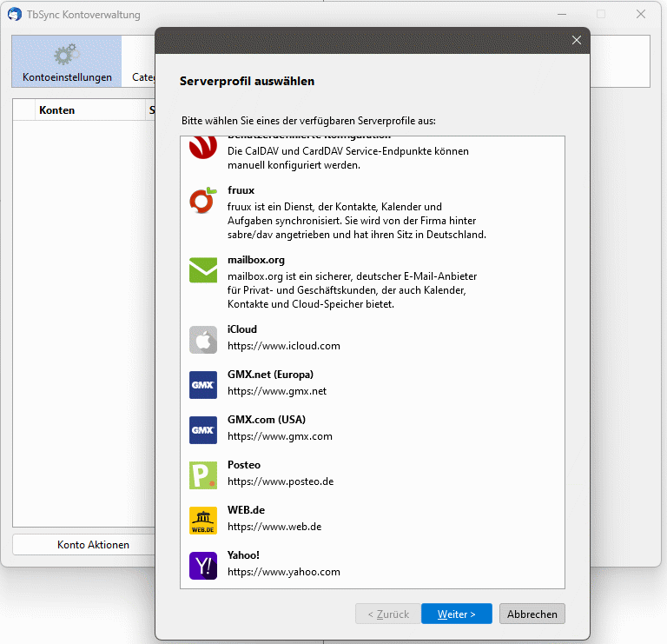Image resolution: width=667 pixels, height=644 pixels.
Task: Click the Abbrechen button
Action: [x=532, y=614]
